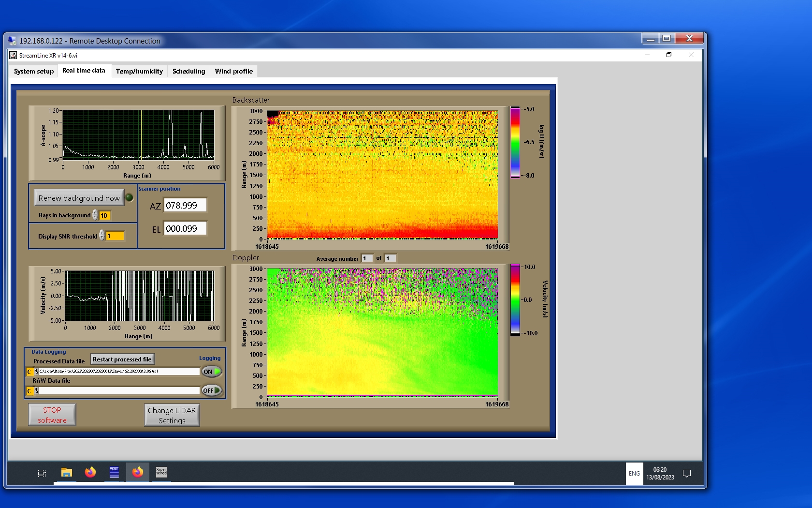Click the Display SNR threshold stepper arrows
The width and height of the screenshot is (812, 508).
(102, 236)
